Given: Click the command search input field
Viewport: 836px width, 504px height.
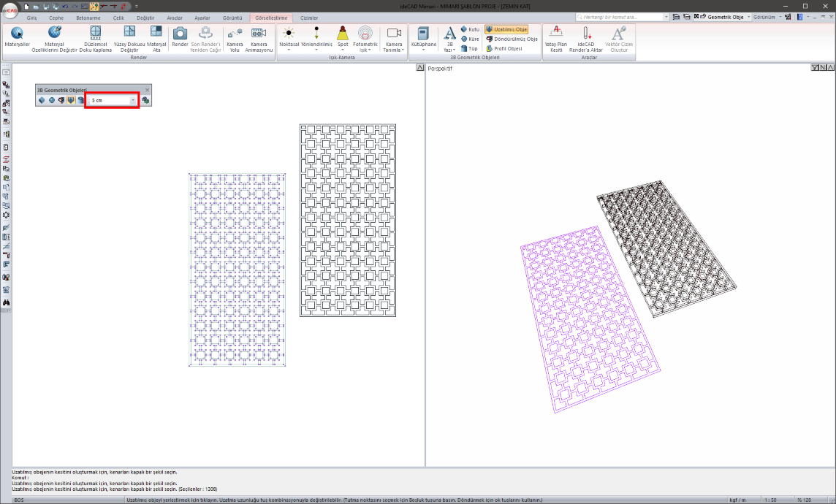Looking at the screenshot, I should (x=621, y=16).
